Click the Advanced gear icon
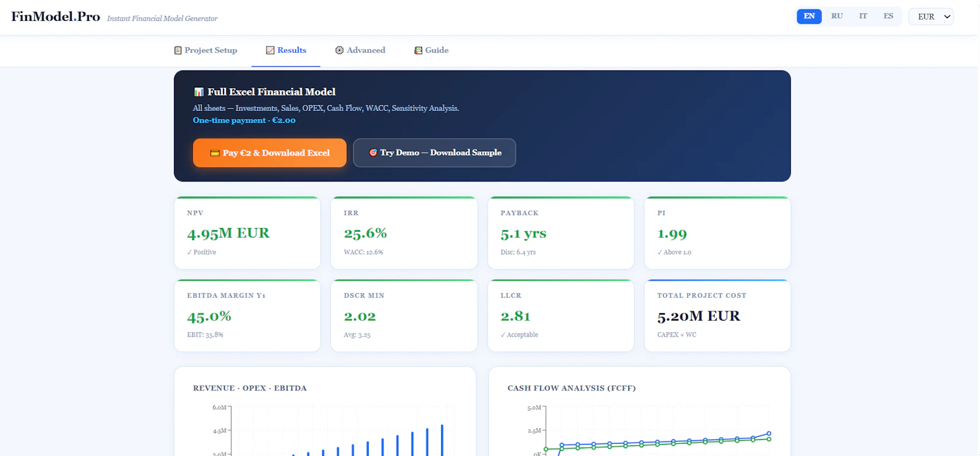This screenshot has width=980, height=456. [x=339, y=50]
